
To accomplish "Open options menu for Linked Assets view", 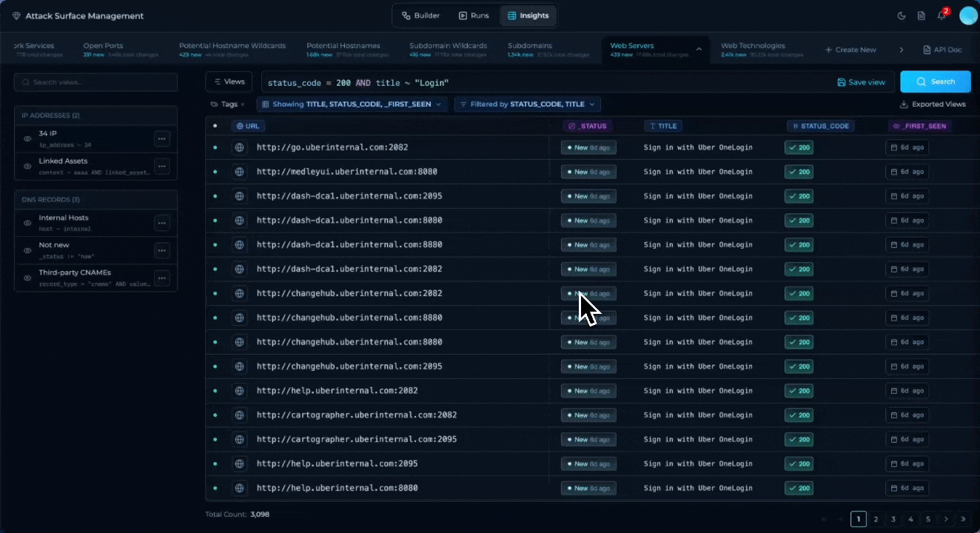I will click(x=162, y=166).
